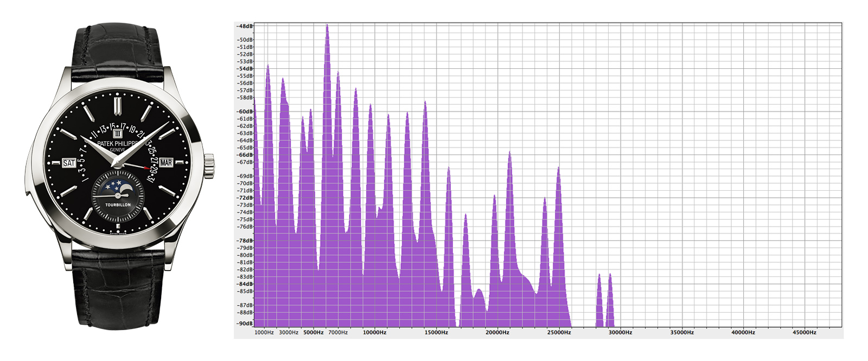
Task: Click the -81dB axis label
Action: tap(245, 262)
